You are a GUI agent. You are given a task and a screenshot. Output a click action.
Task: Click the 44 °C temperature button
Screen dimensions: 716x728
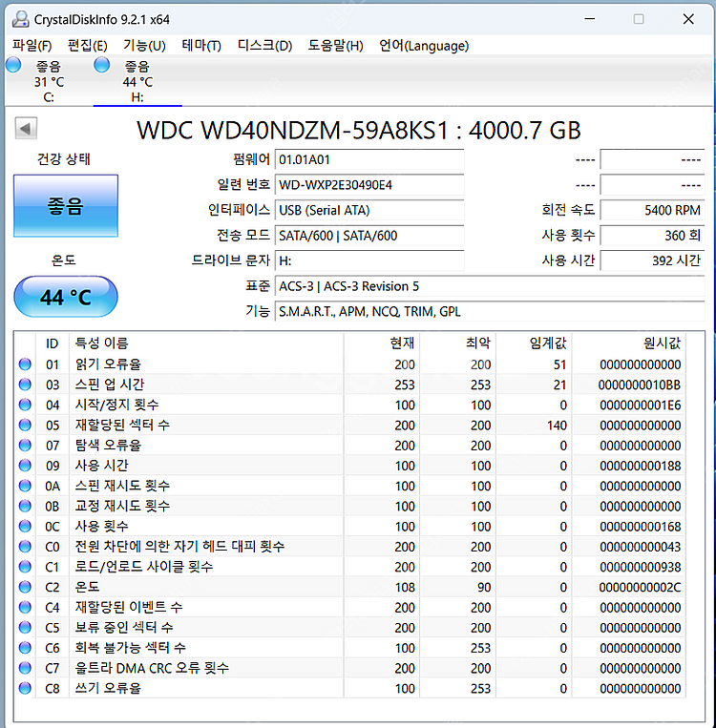[66, 298]
